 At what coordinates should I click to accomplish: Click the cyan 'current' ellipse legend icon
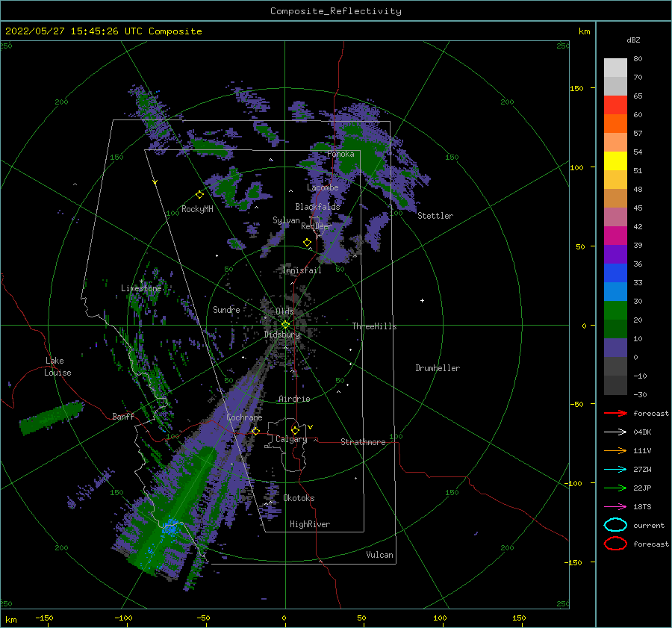615,525
